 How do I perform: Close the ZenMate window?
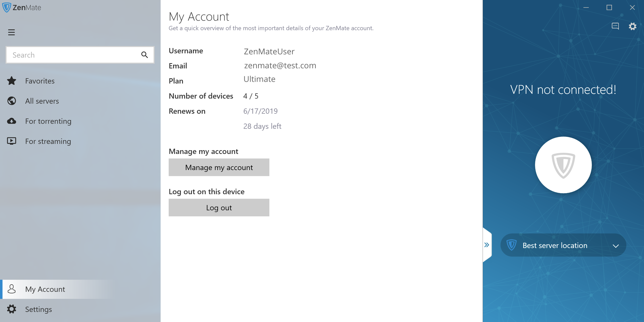(x=632, y=8)
